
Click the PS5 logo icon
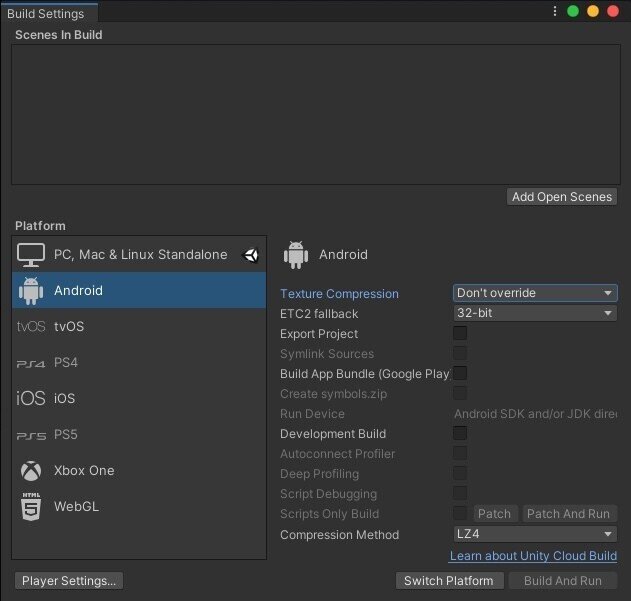31,436
